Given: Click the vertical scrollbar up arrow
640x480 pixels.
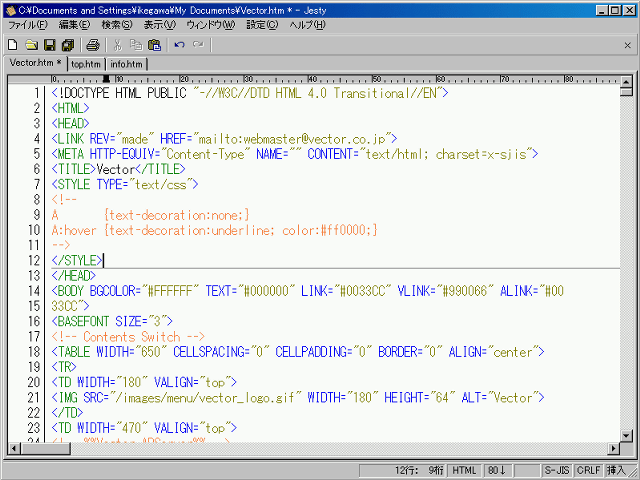Looking at the screenshot, I should [626, 82].
